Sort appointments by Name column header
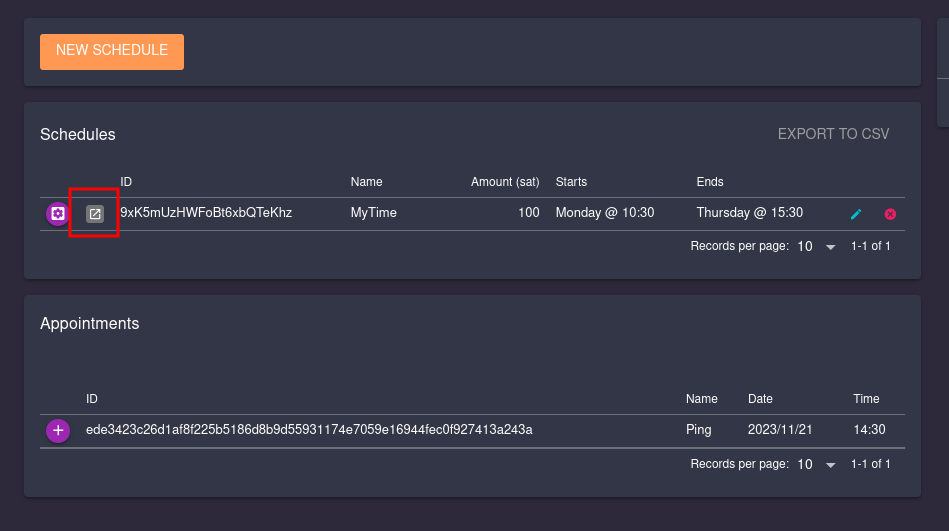This screenshot has width=949, height=531. coord(701,399)
